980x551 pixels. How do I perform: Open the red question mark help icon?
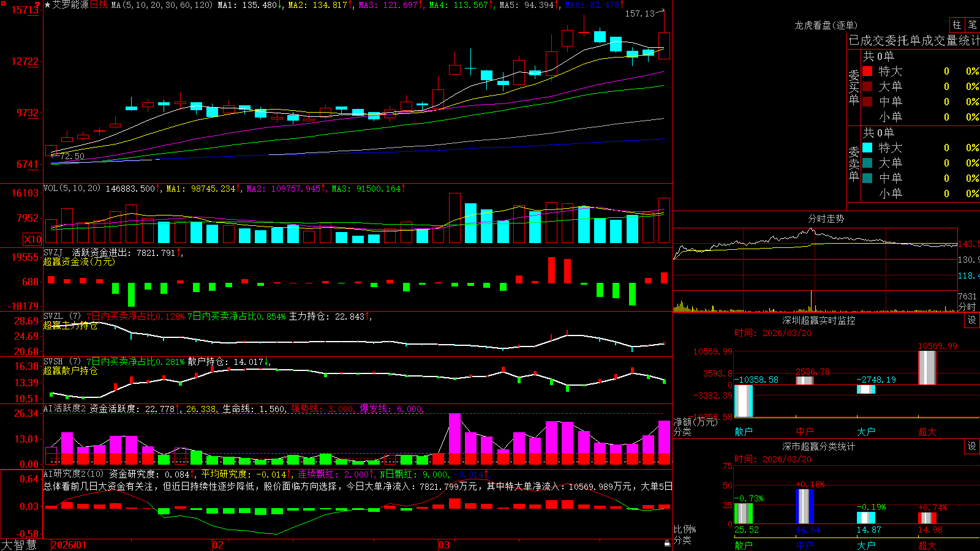click(38, 6)
